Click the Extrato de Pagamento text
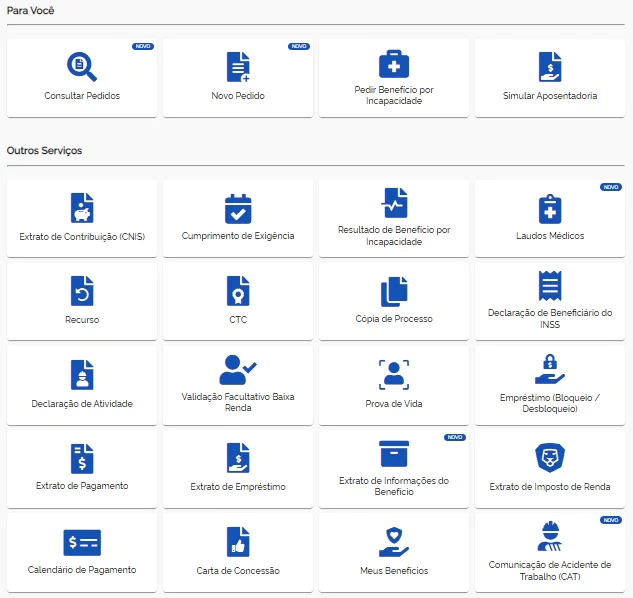Viewport: 633px width, 598px height. (x=82, y=486)
